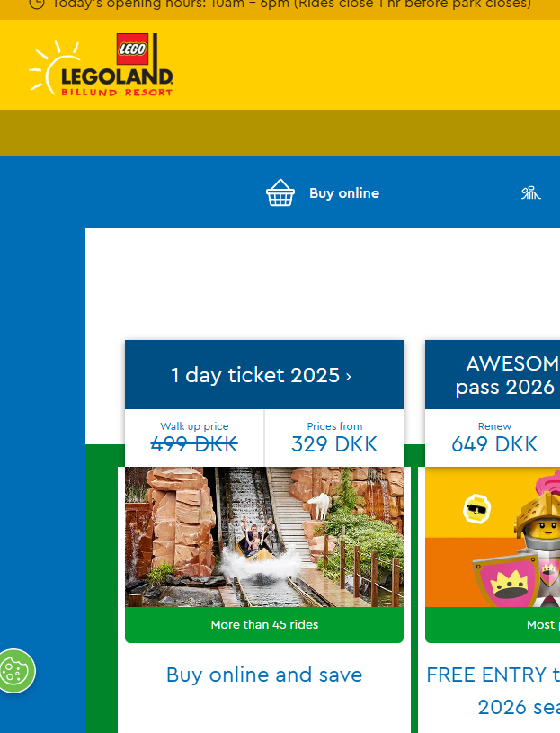The height and width of the screenshot is (733, 560).
Task: Open the AWESOME pass 2026 card header
Action: tap(493, 375)
